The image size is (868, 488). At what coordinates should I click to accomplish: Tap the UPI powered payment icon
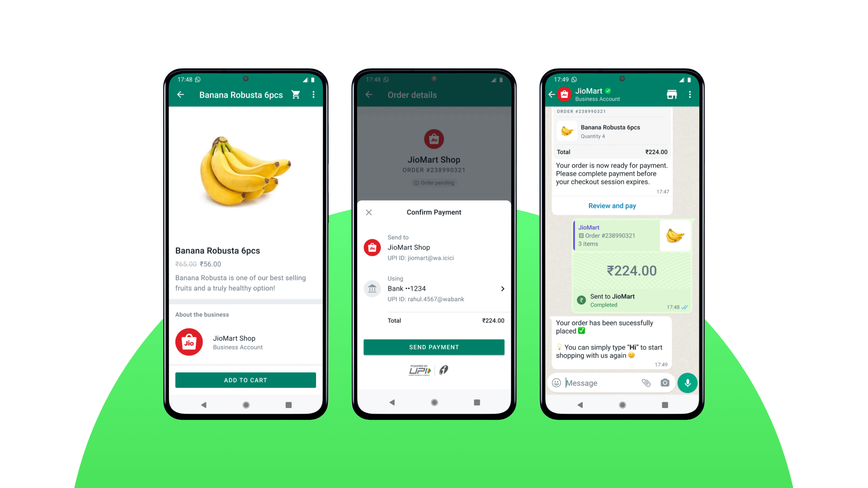tap(419, 370)
